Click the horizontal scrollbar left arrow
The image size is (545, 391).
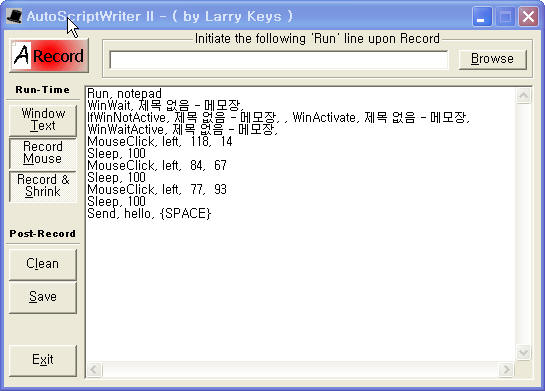(94, 369)
